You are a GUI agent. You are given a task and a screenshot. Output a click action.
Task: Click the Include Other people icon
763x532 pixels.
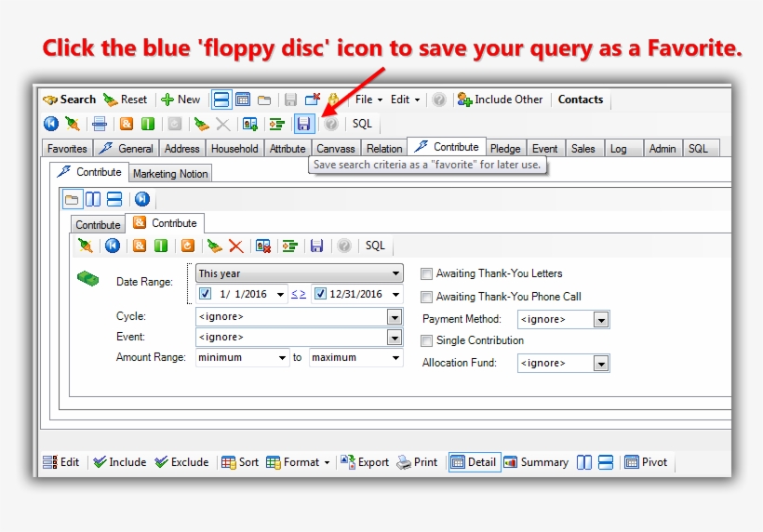[x=464, y=100]
